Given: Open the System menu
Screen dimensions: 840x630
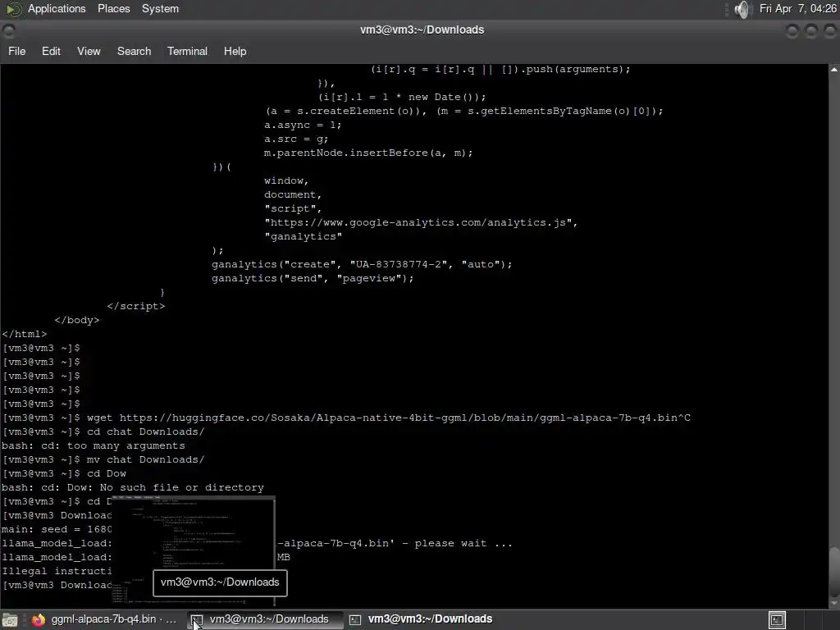Looking at the screenshot, I should coord(160,8).
